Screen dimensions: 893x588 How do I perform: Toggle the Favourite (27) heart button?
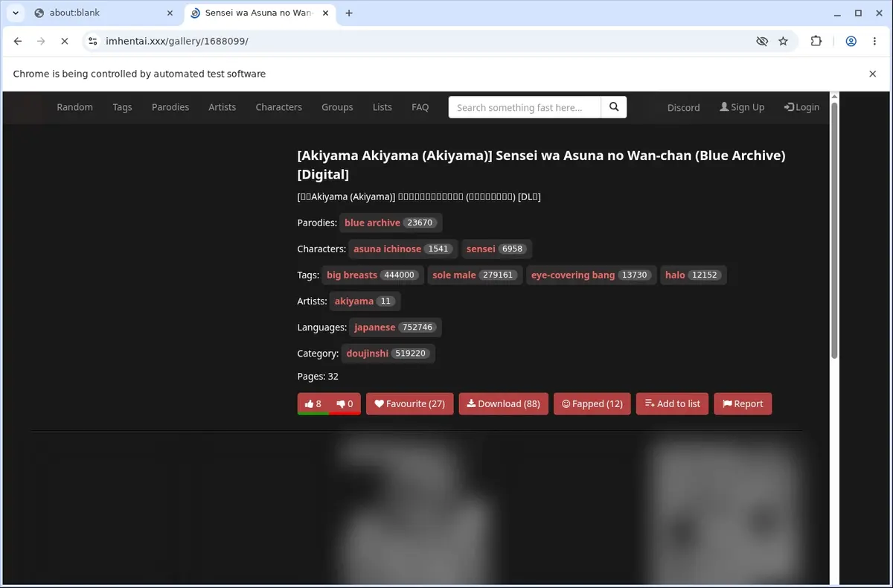point(409,403)
